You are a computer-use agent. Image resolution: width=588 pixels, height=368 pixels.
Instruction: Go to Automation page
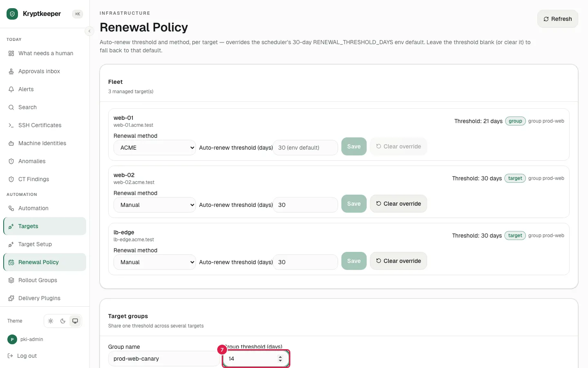(x=45, y=208)
